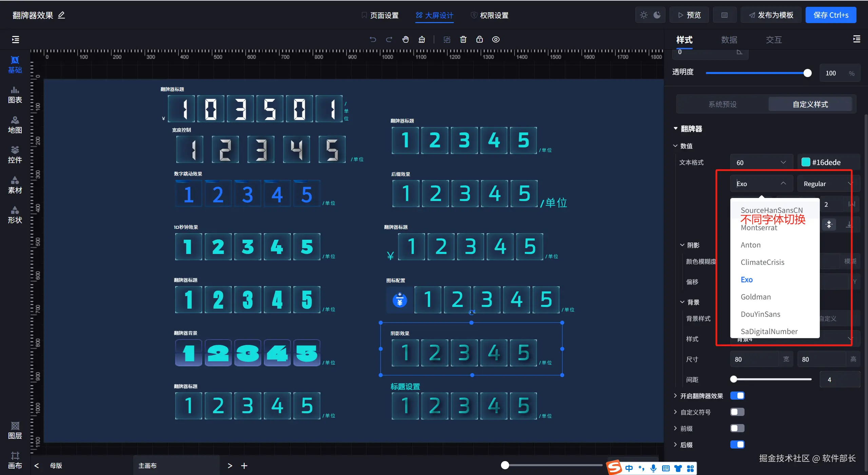The height and width of the screenshot is (475, 868).
Task: Click the 预览 preview button
Action: click(x=689, y=15)
